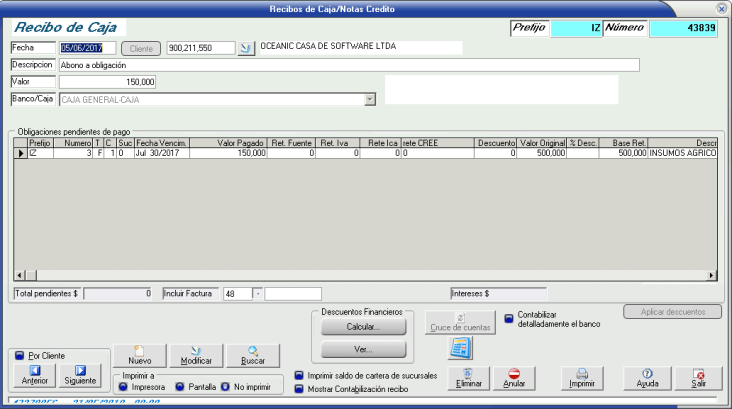Expand the Banco/Caja dropdown

369,99
